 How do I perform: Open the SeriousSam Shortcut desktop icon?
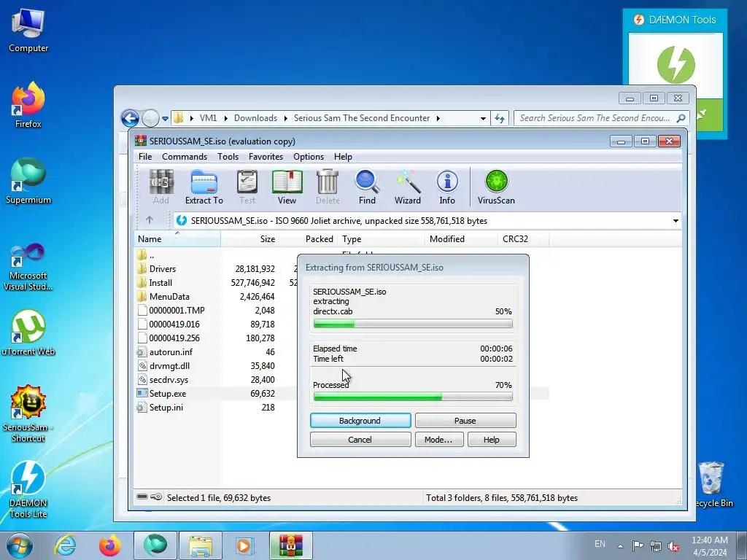28,414
